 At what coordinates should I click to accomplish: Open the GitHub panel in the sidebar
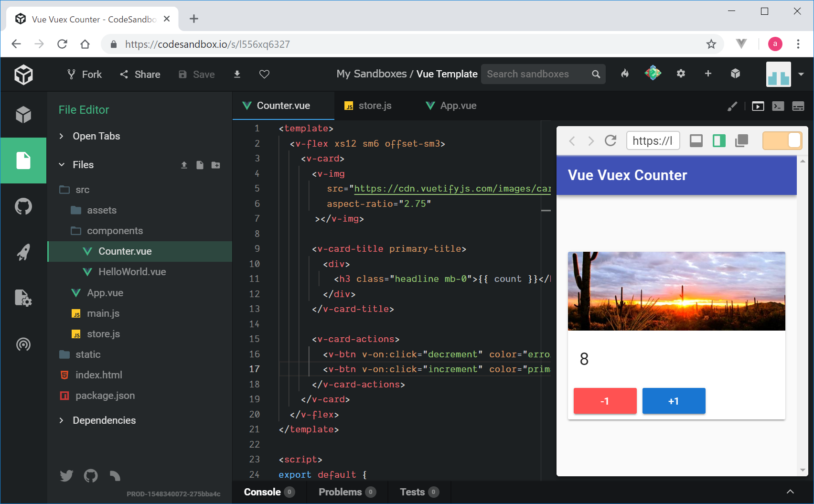[x=23, y=207]
